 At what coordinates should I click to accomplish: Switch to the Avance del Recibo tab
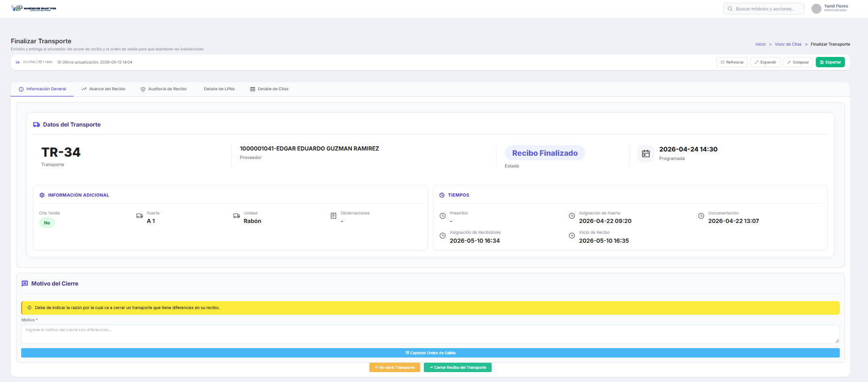104,89
